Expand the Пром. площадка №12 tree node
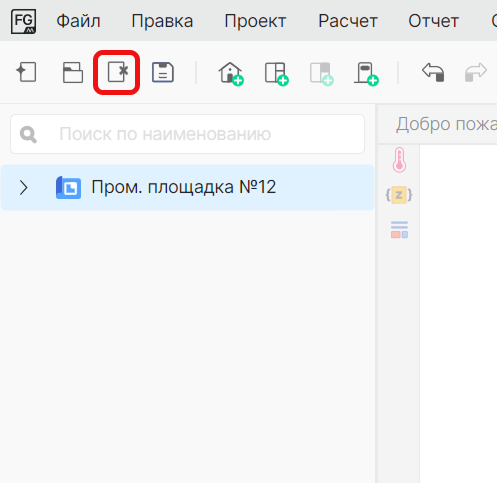497x483 pixels. (23, 187)
